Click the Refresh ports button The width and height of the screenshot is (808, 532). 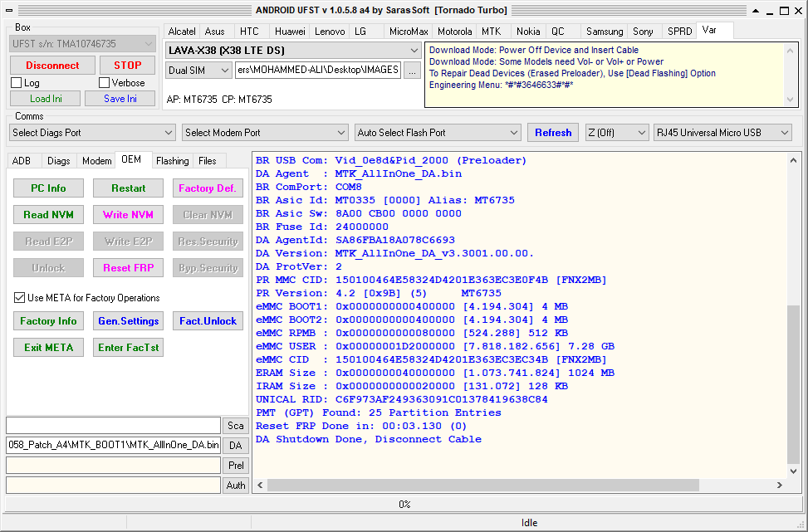click(x=553, y=132)
